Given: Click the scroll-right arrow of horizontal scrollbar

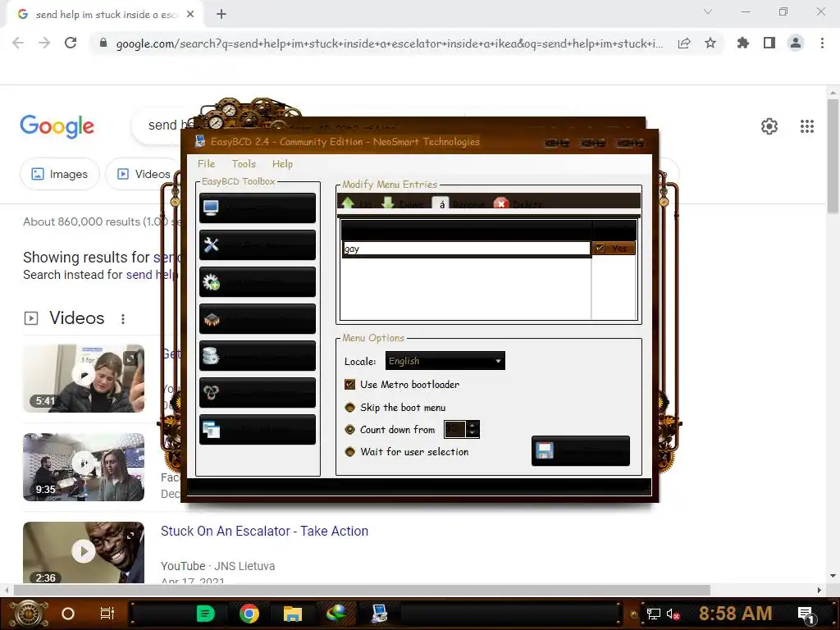Looking at the screenshot, I should pyautogui.click(x=819, y=590).
